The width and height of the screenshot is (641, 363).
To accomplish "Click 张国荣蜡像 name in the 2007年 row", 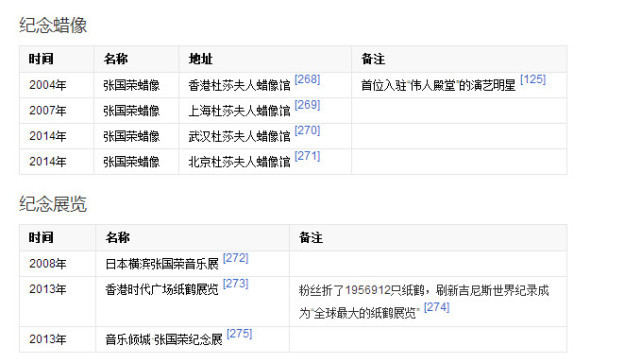I will tap(131, 111).
